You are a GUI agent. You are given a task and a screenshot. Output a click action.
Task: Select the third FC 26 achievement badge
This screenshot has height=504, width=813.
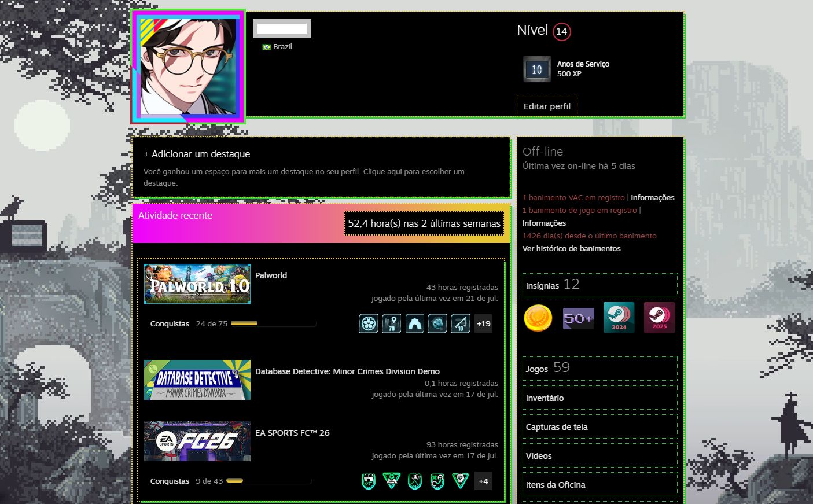pos(415,481)
